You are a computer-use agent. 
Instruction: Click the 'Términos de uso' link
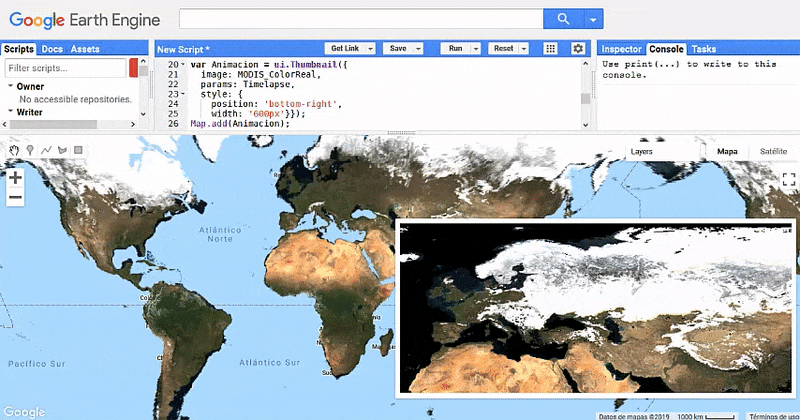[773, 416]
